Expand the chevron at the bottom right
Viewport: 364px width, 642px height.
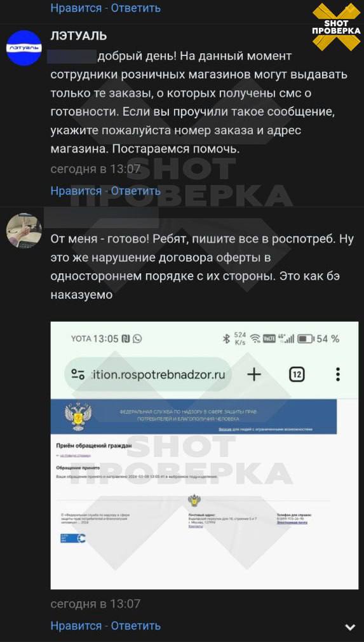[x=350, y=627]
